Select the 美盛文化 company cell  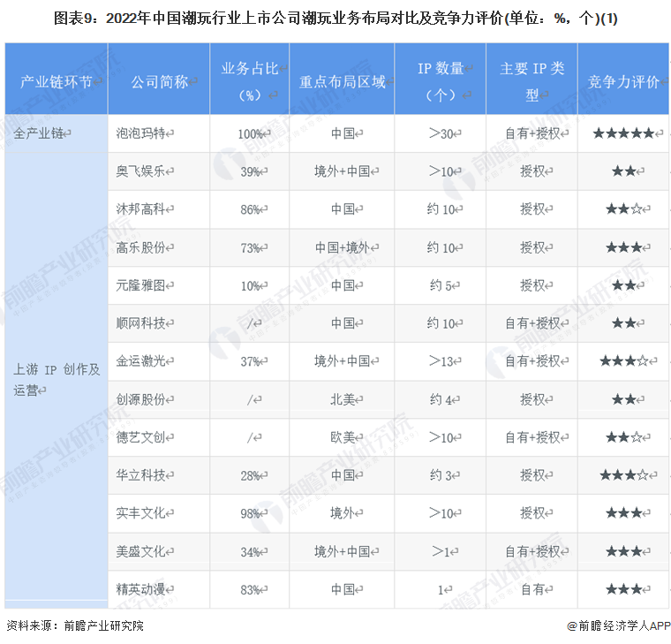pos(159,551)
